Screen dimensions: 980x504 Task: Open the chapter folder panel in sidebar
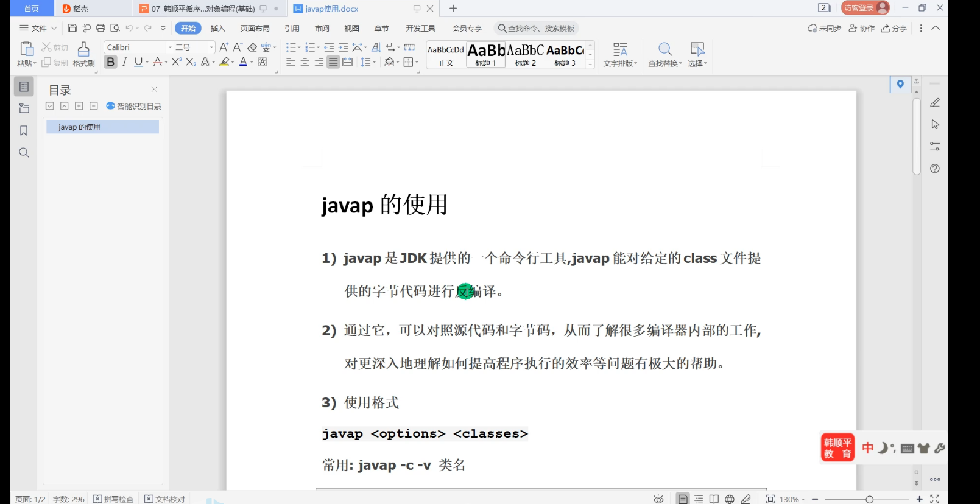(x=24, y=108)
